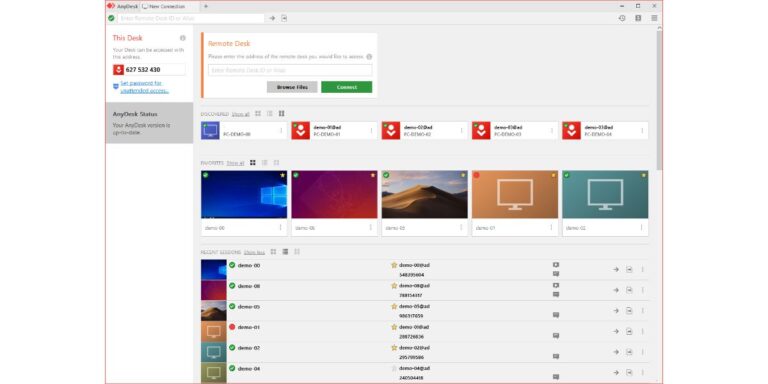This screenshot has width=768, height=384.
Task: Click the connect arrow beside the top address bar
Action: point(272,18)
